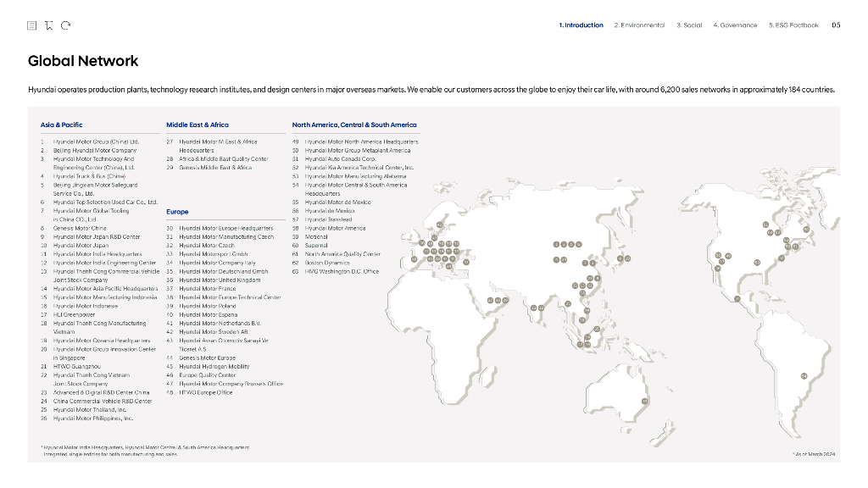Click Hyundai Motor Deutschland Gmbh entry
Viewport: 868px width, 488px height.
coord(224,272)
